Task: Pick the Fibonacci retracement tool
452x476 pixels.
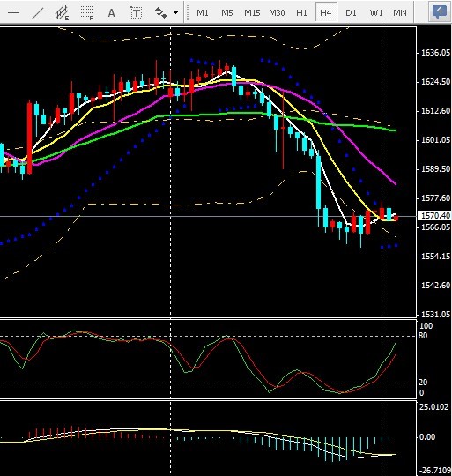Action: click(x=87, y=13)
